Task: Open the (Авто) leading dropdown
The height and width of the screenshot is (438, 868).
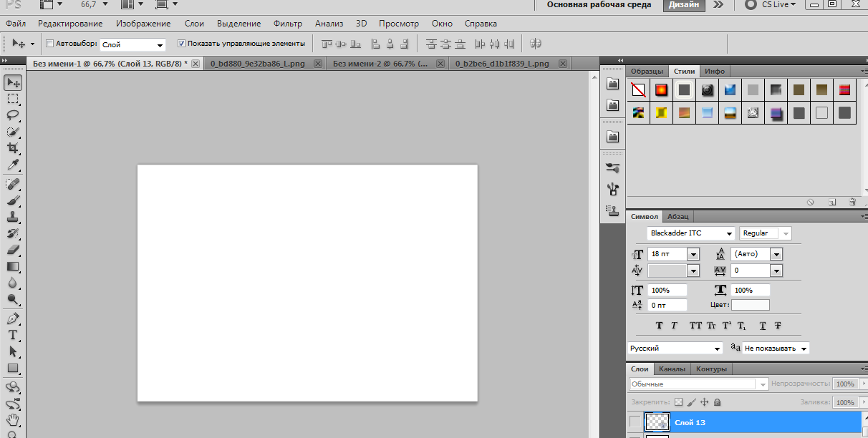Action: pos(776,254)
